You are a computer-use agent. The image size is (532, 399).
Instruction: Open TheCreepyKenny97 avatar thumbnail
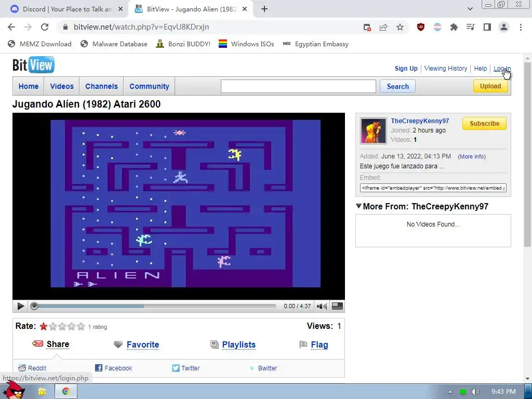tap(373, 131)
